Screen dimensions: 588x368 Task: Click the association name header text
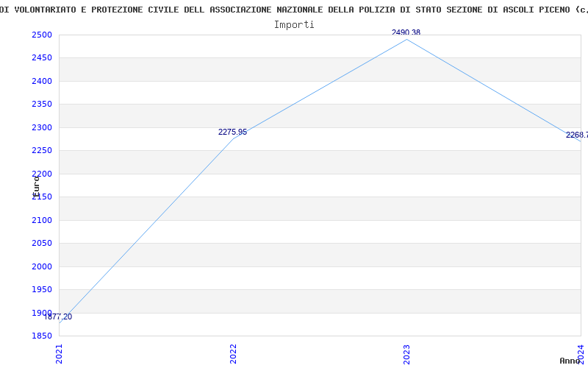tap(294, 10)
